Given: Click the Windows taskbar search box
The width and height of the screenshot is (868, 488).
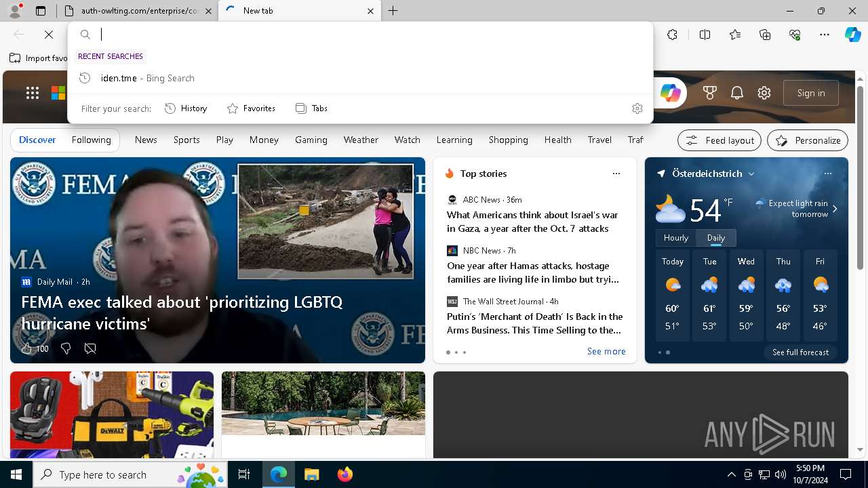Looking at the screenshot, I should click(x=130, y=474).
